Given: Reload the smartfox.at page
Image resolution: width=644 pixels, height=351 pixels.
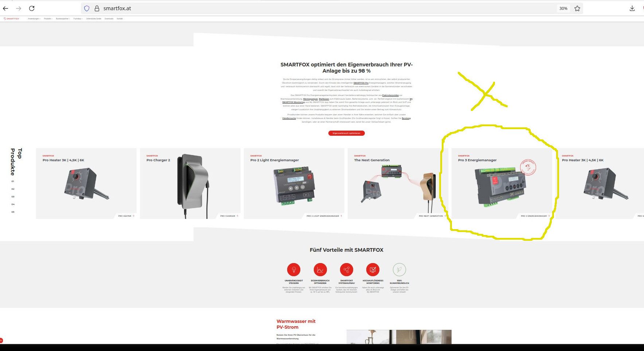Looking at the screenshot, I should [32, 8].
